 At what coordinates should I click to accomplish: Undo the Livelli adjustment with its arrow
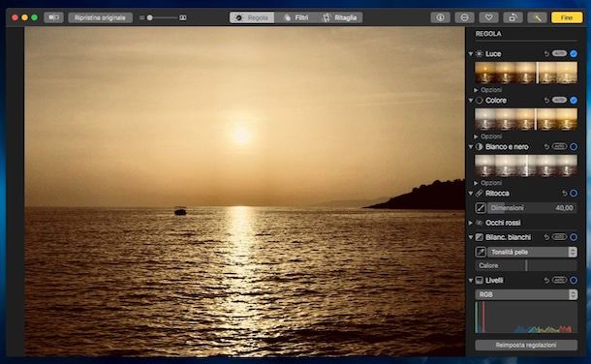[546, 281]
